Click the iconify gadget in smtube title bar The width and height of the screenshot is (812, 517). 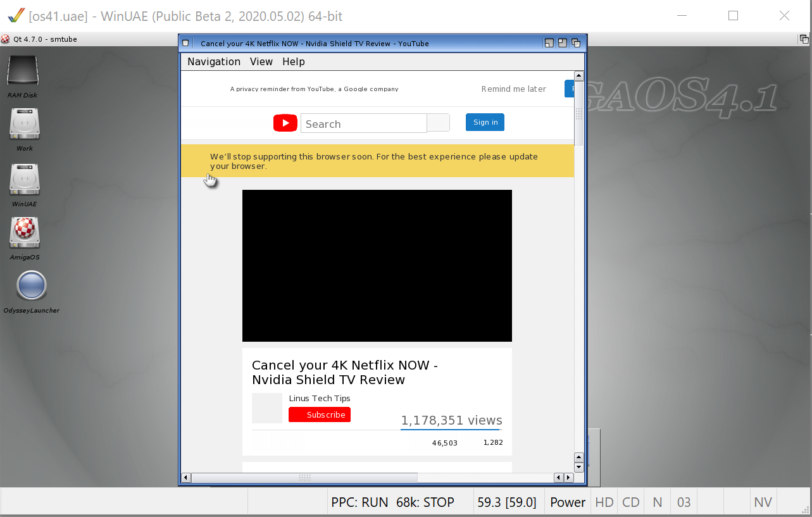[549, 43]
